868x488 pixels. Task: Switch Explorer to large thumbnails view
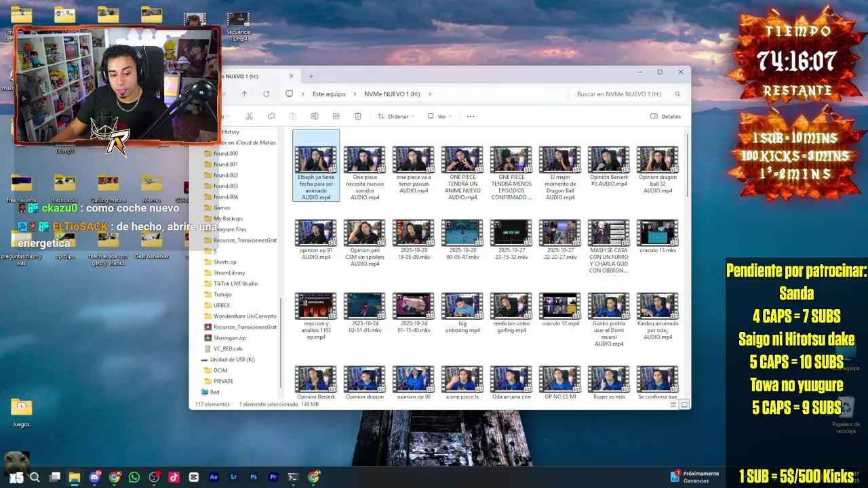coord(684,405)
